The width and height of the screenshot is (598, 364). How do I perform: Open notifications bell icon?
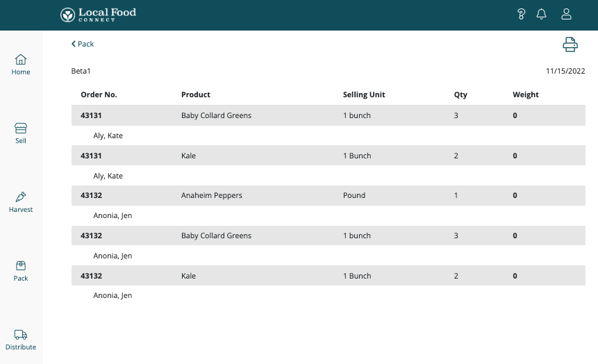[x=542, y=14]
